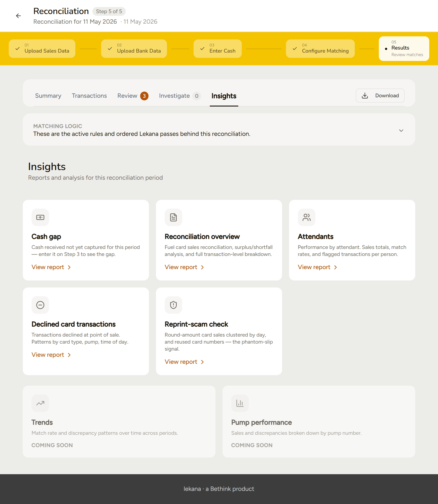Click the checkmark on Enter Cash step
The width and height of the screenshot is (438, 504).
point(202,49)
